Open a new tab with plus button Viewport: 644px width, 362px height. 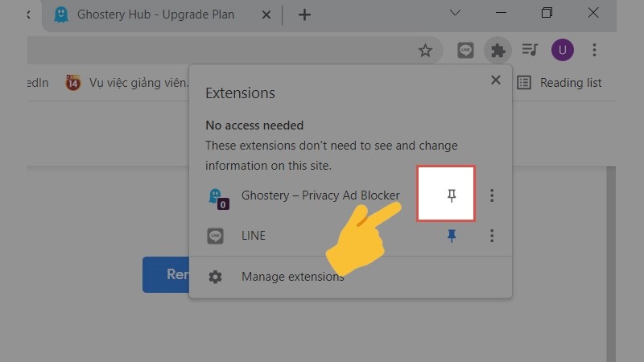point(304,15)
